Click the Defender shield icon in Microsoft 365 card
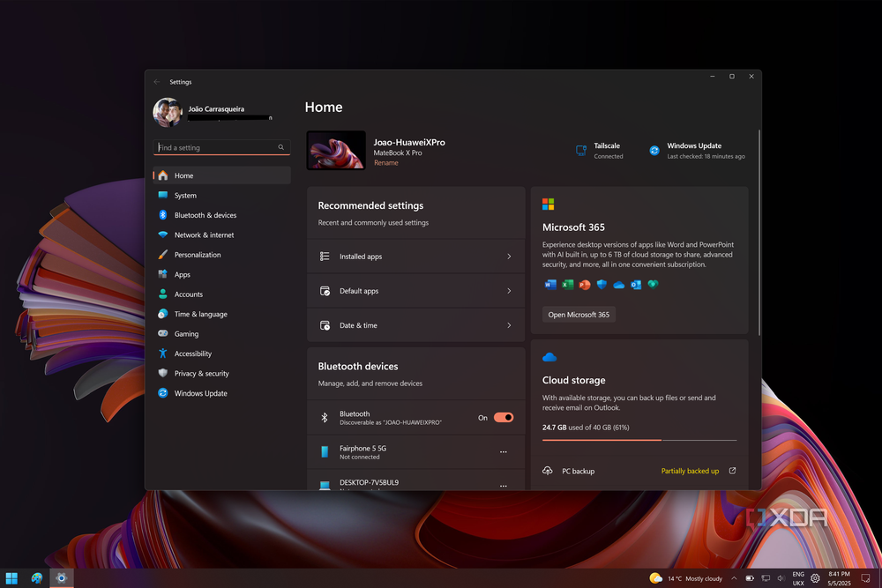The height and width of the screenshot is (588, 882). coord(602,285)
